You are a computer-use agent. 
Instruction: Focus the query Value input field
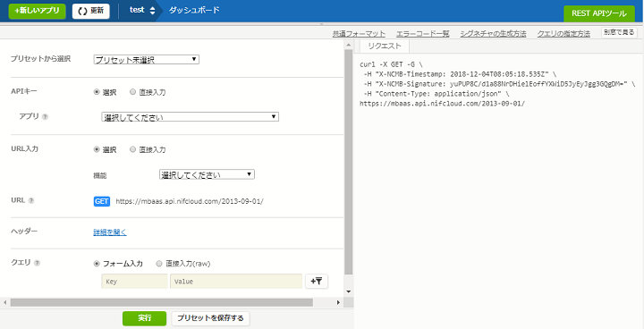(x=236, y=282)
